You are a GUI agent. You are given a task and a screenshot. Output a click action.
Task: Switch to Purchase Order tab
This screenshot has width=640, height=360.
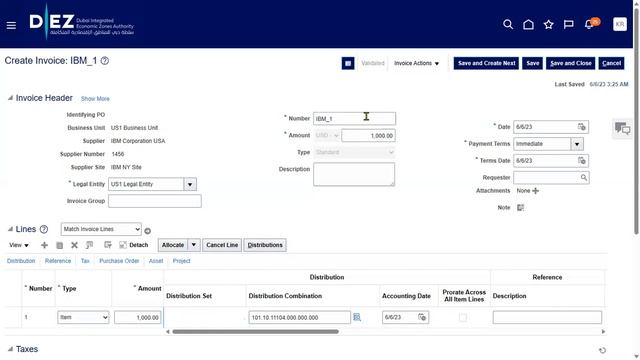tap(119, 261)
